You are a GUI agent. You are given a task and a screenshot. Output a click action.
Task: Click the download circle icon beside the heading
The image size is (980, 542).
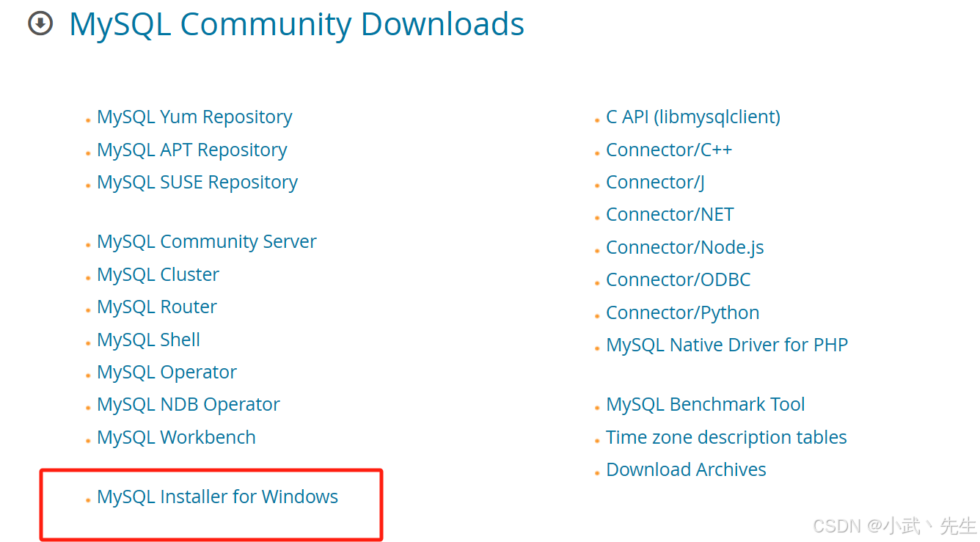tap(40, 24)
